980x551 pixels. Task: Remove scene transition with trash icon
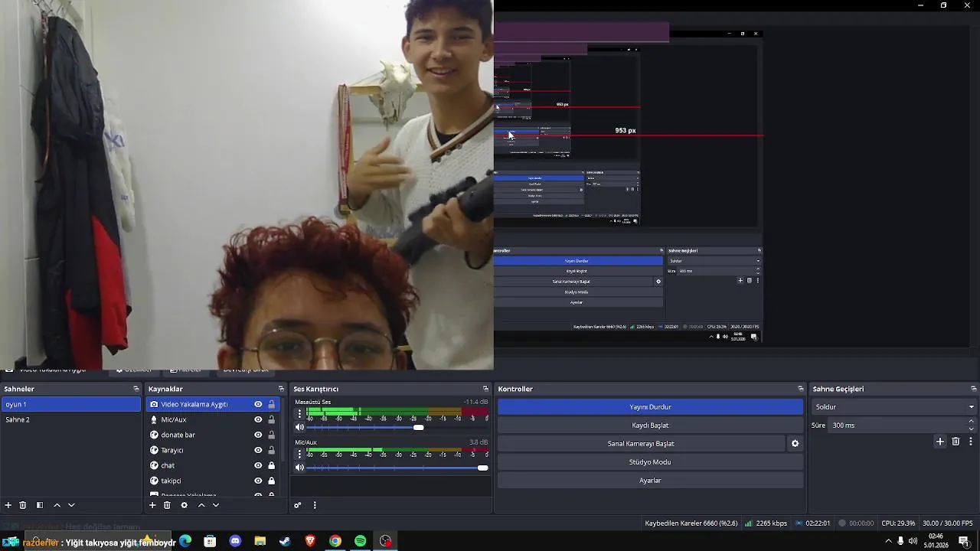955,442
